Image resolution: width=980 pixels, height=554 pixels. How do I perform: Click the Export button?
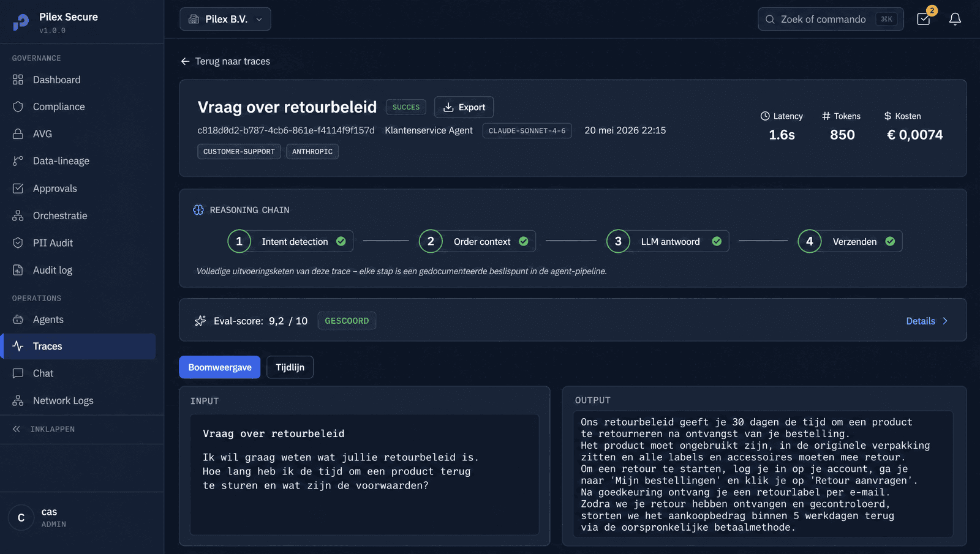[x=464, y=107]
